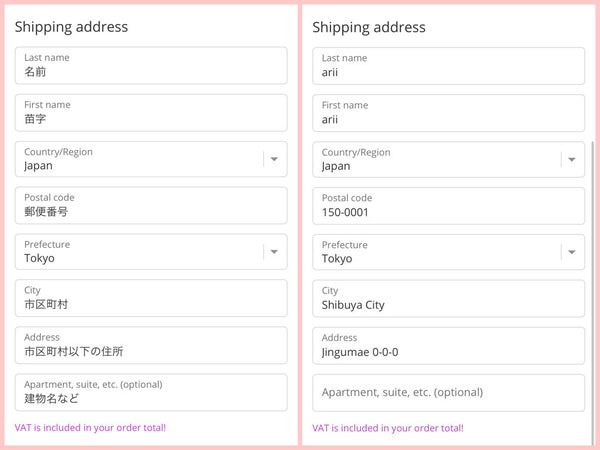This screenshot has height=450, width=600.
Task: Click the VAT notice in the right form
Action: tap(388, 428)
